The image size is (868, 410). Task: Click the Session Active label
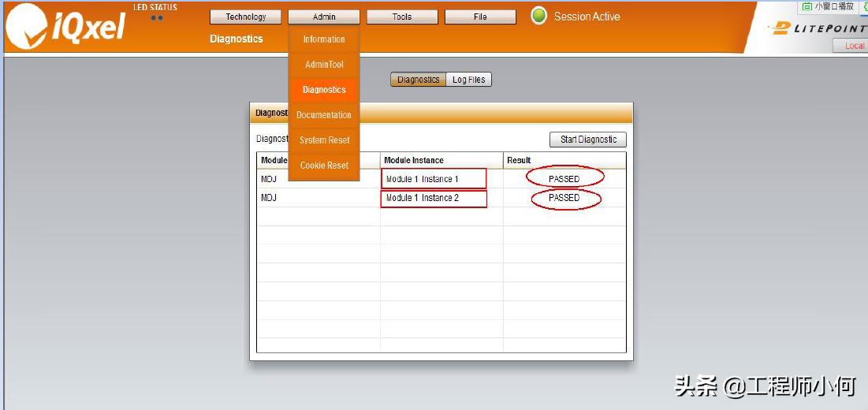click(x=587, y=17)
